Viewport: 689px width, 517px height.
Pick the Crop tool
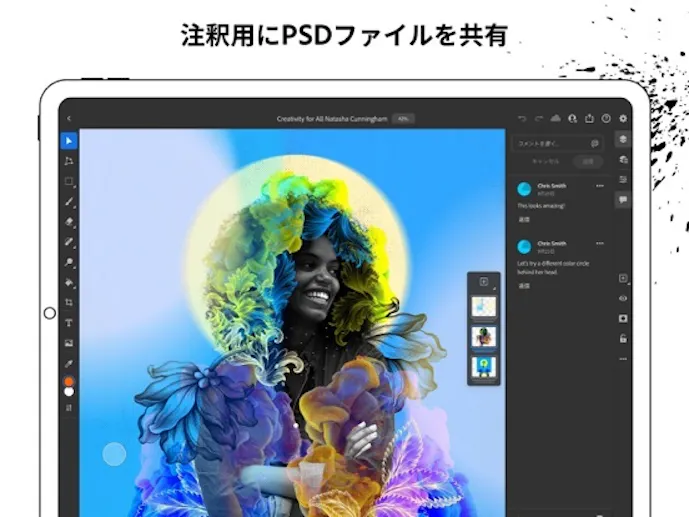click(69, 302)
